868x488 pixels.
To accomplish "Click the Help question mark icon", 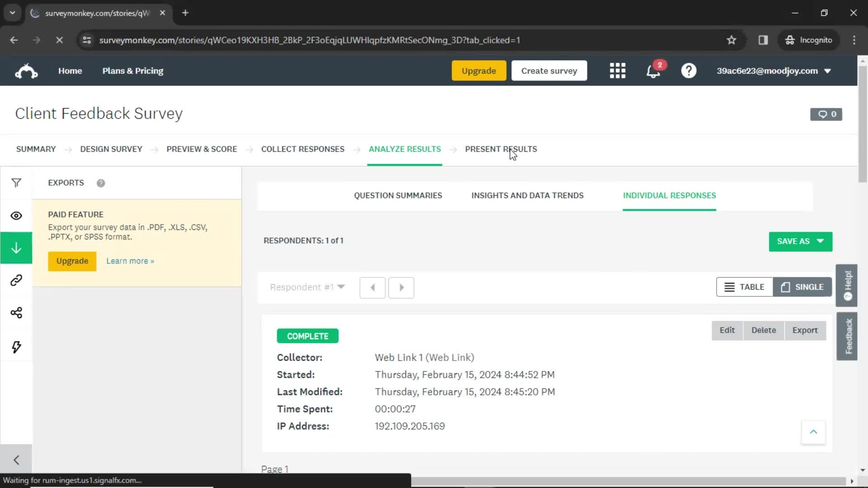I will click(689, 70).
